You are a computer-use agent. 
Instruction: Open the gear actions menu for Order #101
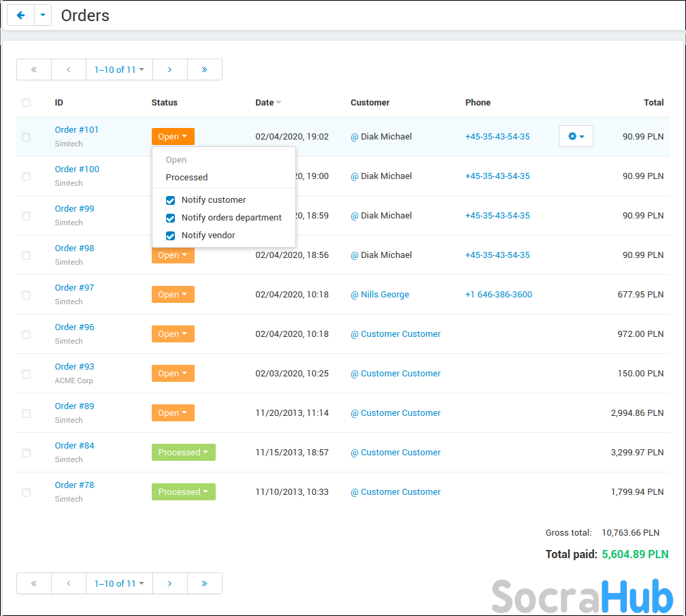pos(576,136)
